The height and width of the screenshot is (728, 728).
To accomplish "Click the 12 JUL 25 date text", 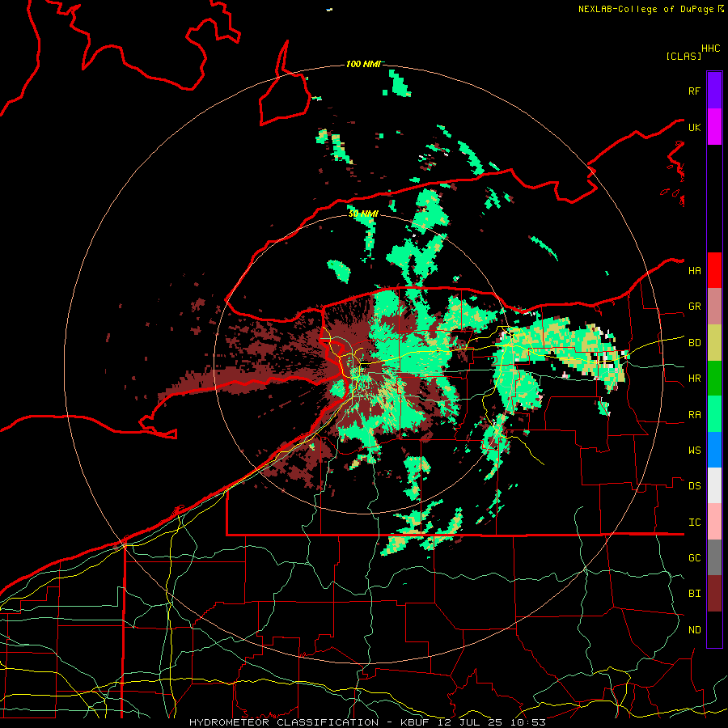I will coord(472,722).
